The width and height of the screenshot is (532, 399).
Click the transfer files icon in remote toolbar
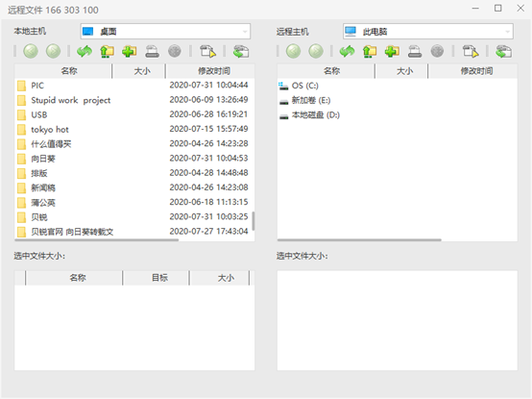[471, 51]
